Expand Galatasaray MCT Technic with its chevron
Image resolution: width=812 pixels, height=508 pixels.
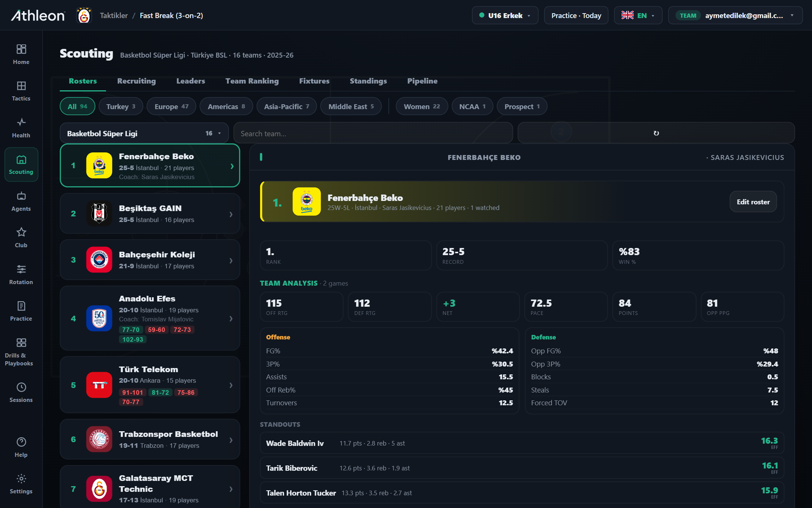point(231,489)
